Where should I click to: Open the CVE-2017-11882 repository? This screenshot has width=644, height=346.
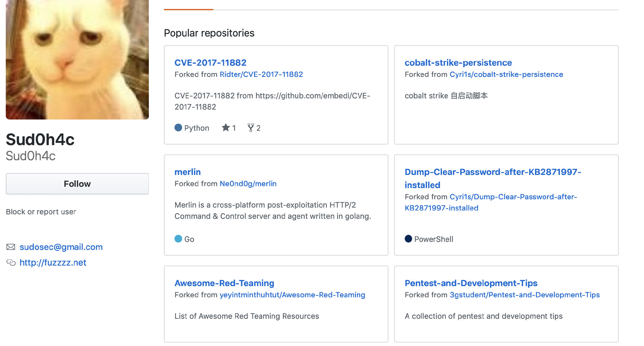(x=210, y=62)
